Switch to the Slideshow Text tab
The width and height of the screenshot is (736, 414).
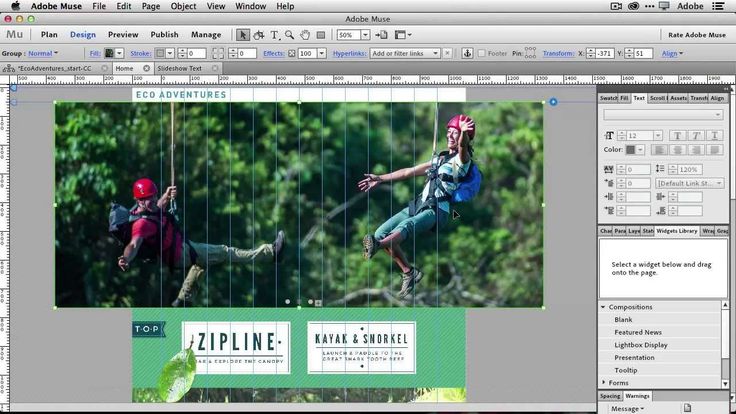pyautogui.click(x=180, y=69)
